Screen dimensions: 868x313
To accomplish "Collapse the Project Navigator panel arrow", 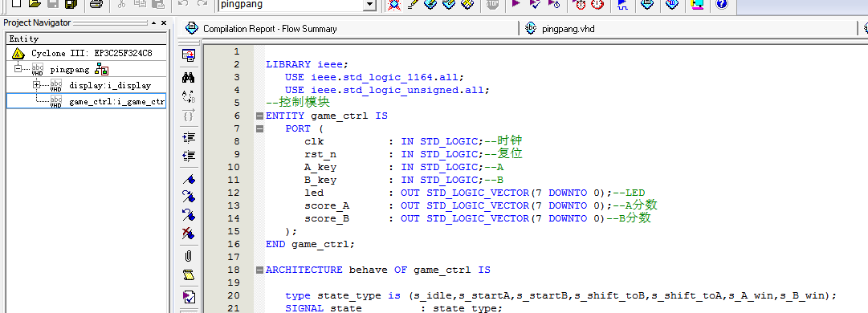I will tap(154, 22).
